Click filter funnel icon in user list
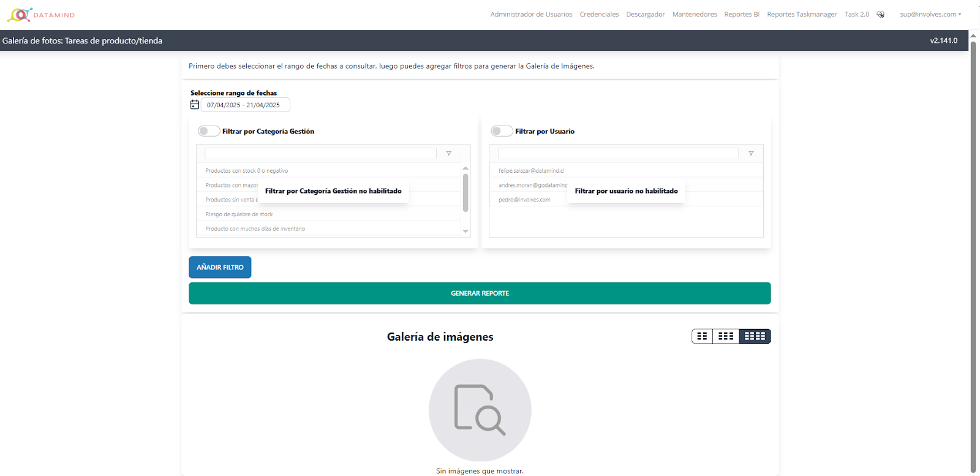 coord(751,153)
